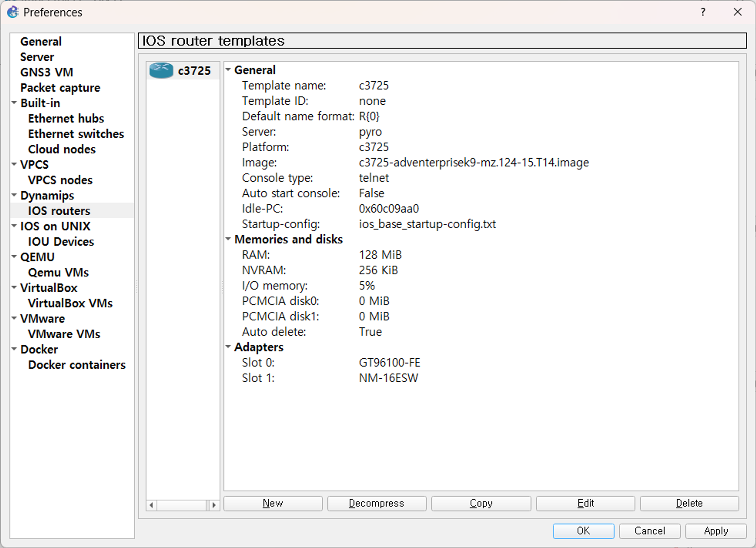Select the I/O memory value 5%
The width and height of the screenshot is (756, 548).
pos(367,286)
